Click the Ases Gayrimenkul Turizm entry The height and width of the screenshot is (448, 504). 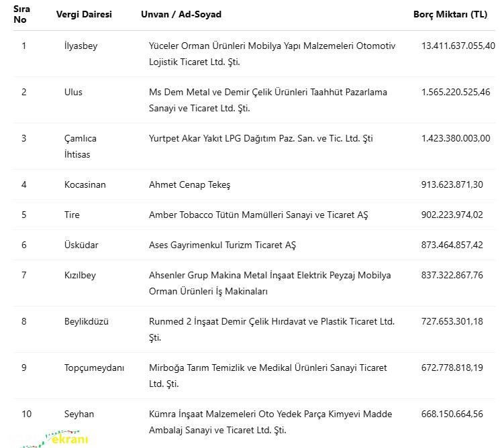coord(222,245)
